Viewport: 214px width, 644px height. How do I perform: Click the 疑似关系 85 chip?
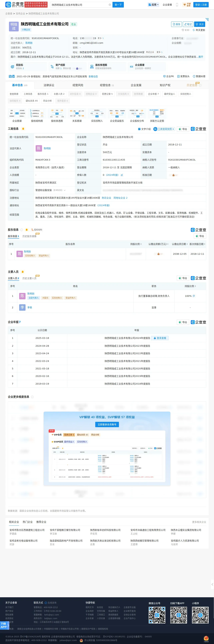click(x=32, y=101)
